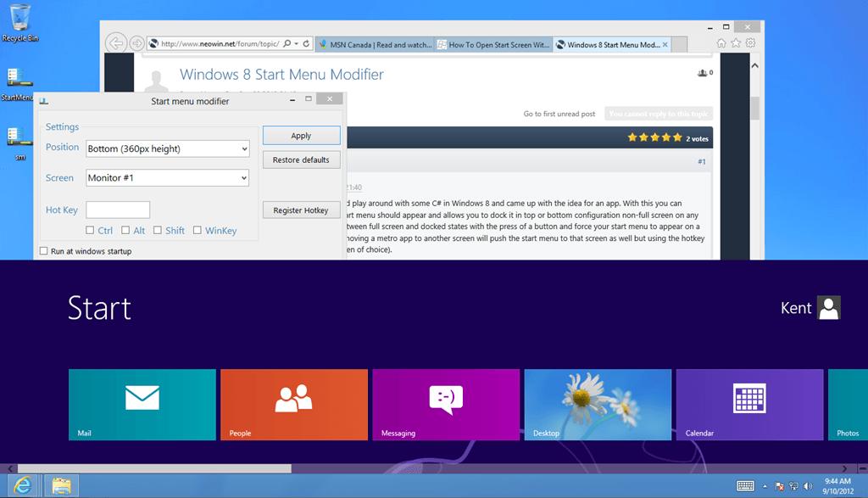This screenshot has height=498, width=868.
Task: Enable Run at windows startup
Action: point(44,251)
